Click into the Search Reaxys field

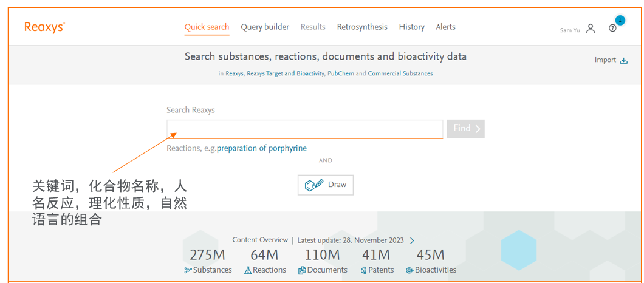(x=305, y=129)
